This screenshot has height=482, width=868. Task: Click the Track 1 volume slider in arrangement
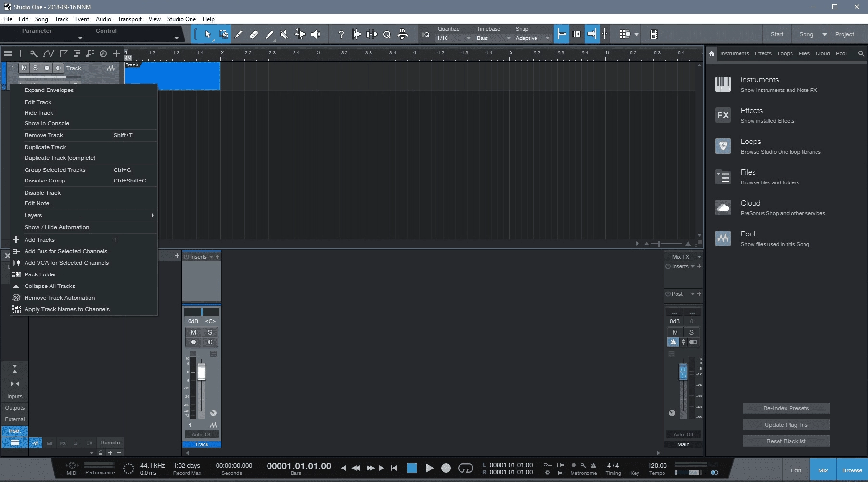[50, 77]
